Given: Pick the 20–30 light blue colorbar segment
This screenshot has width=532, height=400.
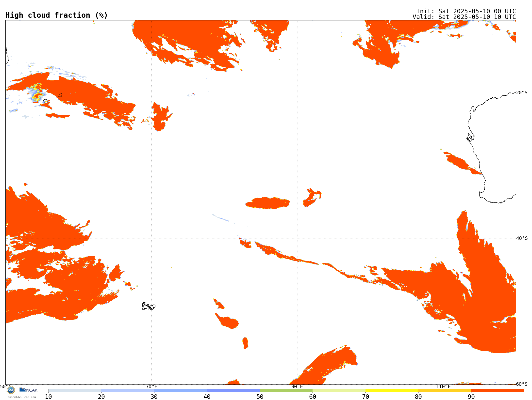Looking at the screenshot, I should coord(128,391).
